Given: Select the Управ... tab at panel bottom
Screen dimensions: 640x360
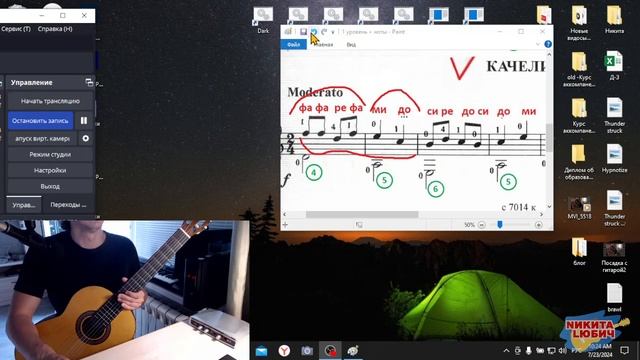Looking at the screenshot, I should pyautogui.click(x=24, y=205).
